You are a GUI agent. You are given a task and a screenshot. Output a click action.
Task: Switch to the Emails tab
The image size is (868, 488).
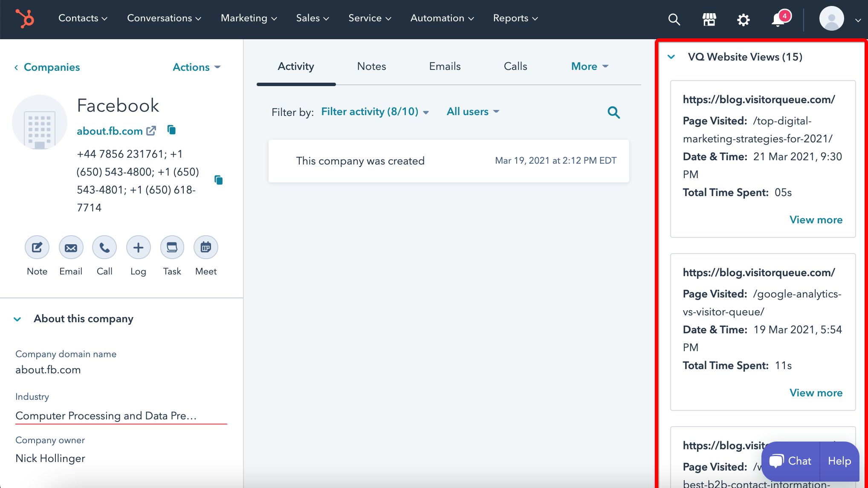[x=444, y=66]
